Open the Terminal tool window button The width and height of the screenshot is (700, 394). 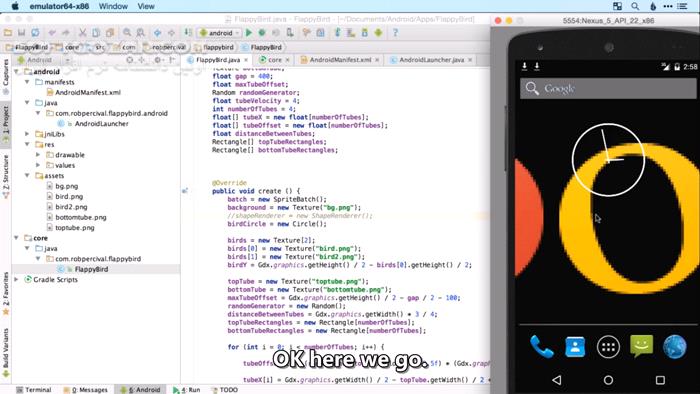click(33, 390)
